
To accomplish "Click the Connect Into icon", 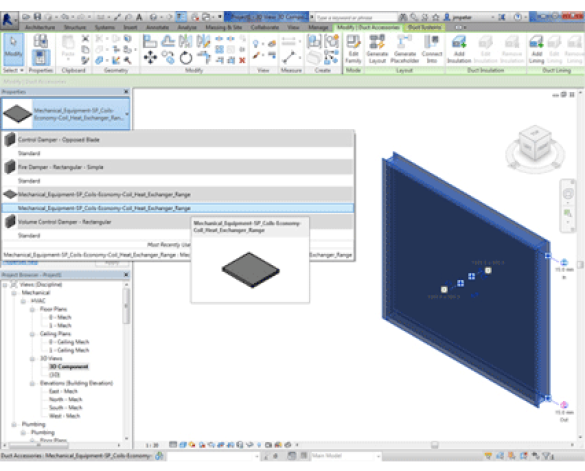I will [x=432, y=49].
